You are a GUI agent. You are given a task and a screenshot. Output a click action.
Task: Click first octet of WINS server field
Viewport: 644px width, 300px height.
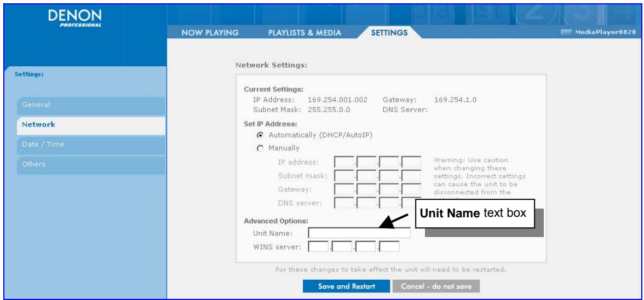(x=318, y=247)
